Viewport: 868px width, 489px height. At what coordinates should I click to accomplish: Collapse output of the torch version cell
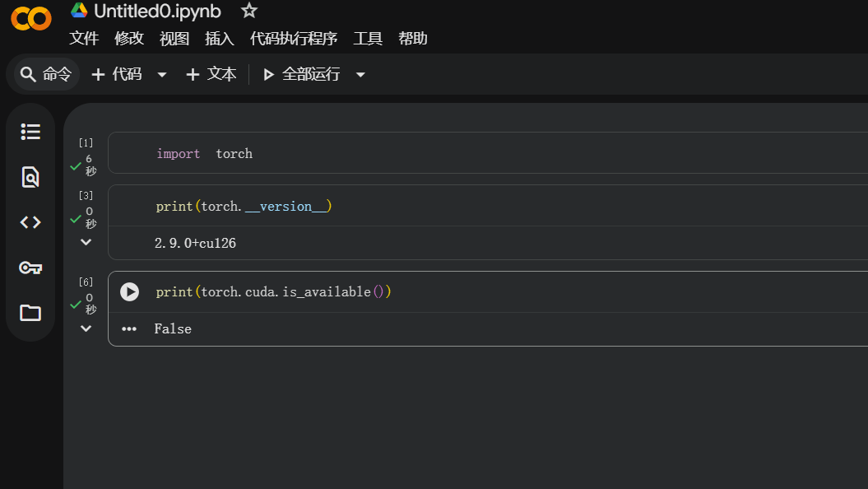86,242
